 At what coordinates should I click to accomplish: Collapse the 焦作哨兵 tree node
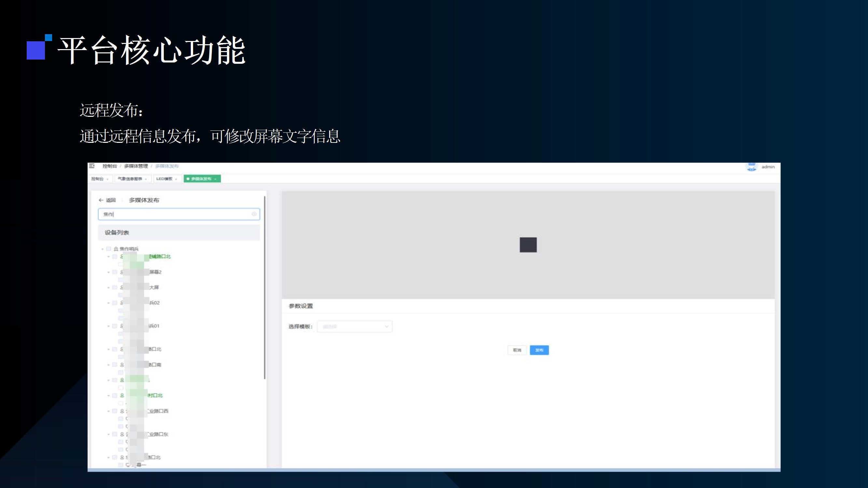(x=103, y=249)
